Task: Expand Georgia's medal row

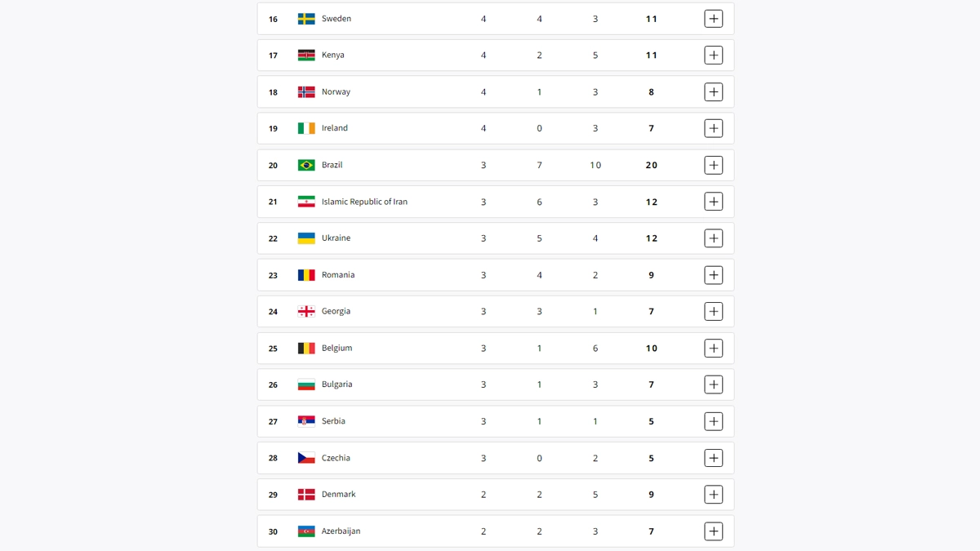Action: coord(713,311)
